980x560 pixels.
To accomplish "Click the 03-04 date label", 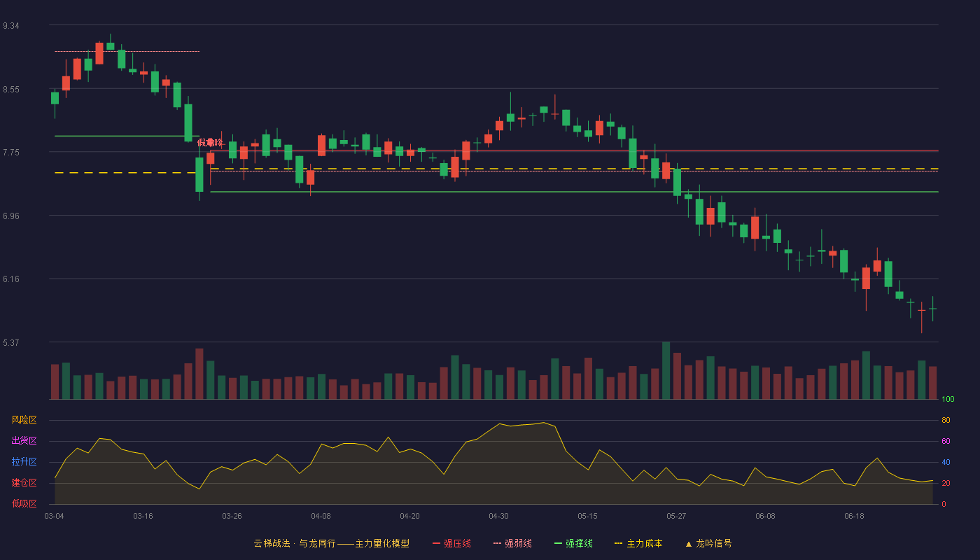I will (54, 516).
